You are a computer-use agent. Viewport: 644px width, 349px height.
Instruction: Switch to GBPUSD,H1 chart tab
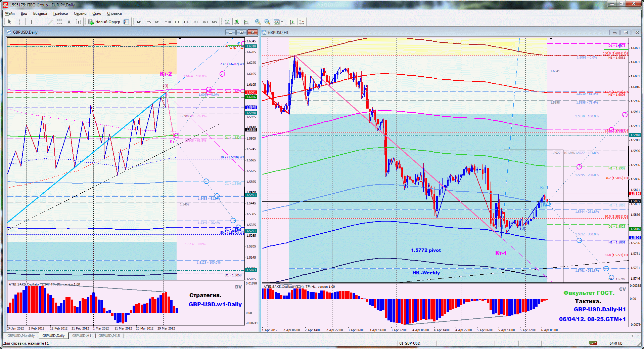(x=82, y=336)
